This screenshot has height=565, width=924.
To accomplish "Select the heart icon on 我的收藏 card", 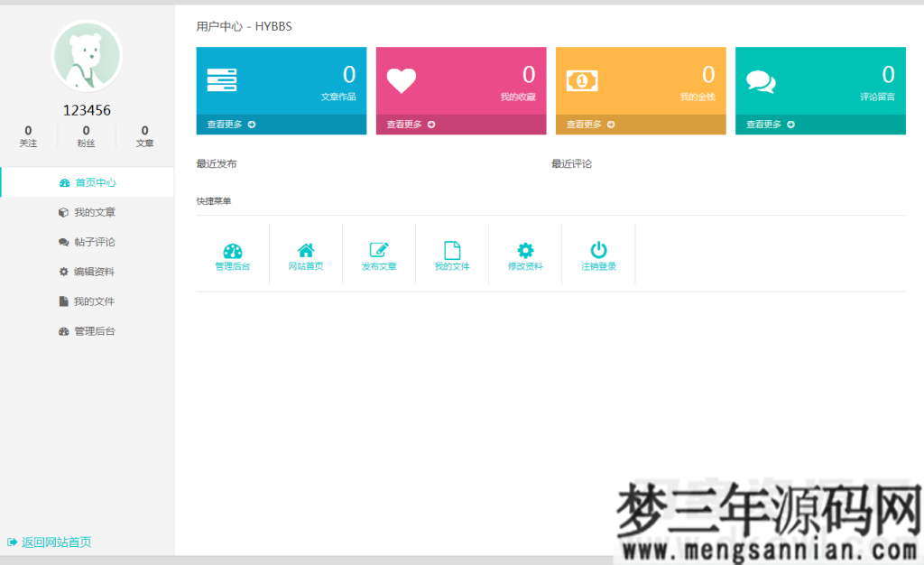I will [402, 79].
